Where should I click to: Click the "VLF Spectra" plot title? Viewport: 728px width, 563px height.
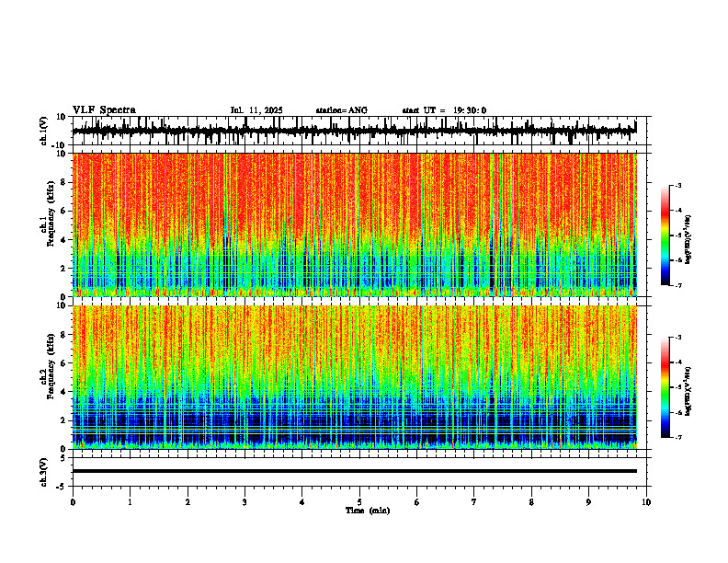pyautogui.click(x=104, y=110)
